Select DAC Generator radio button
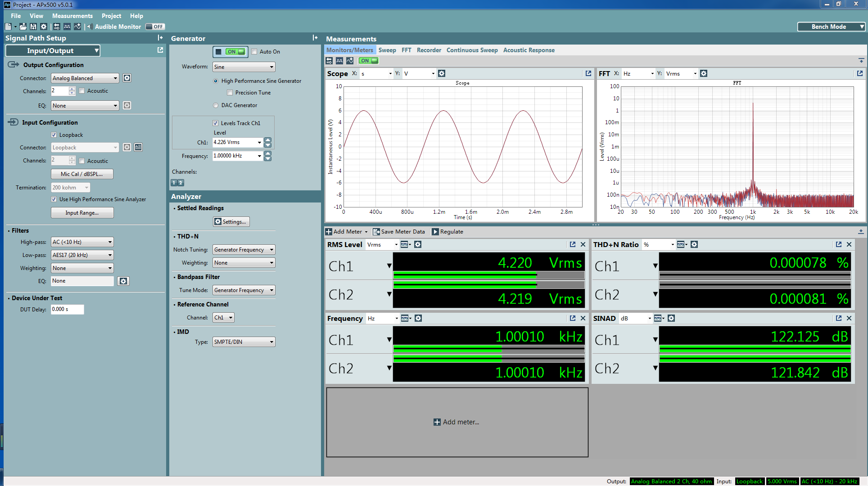 (216, 105)
